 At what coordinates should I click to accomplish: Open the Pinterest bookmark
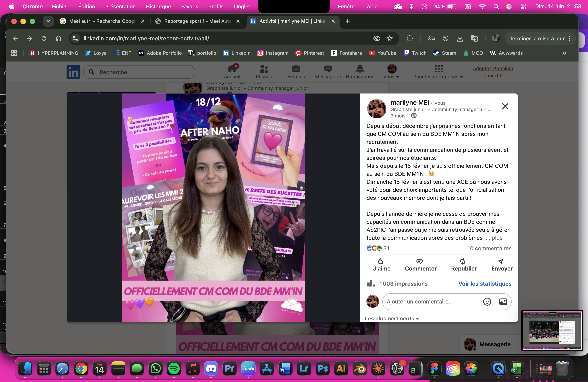(x=310, y=53)
